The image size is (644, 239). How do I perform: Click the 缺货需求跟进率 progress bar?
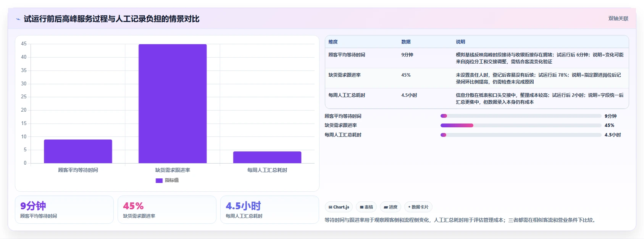tap(521, 125)
